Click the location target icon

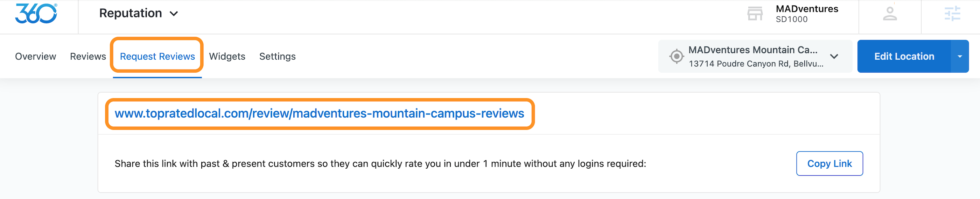(x=677, y=57)
